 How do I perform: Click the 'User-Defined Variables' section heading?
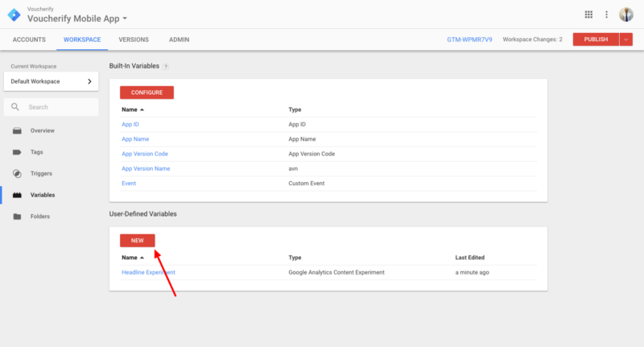[x=143, y=214]
